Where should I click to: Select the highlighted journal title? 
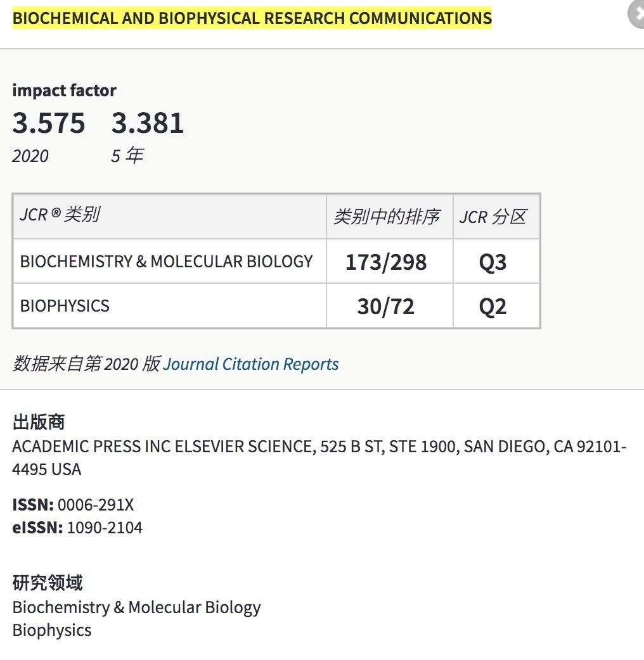pos(251,18)
